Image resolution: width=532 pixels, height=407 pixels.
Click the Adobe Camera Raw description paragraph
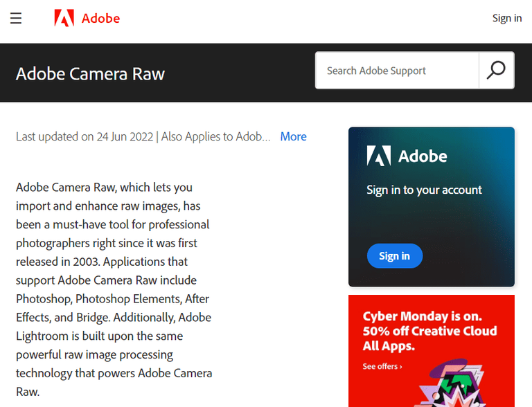[114, 289]
